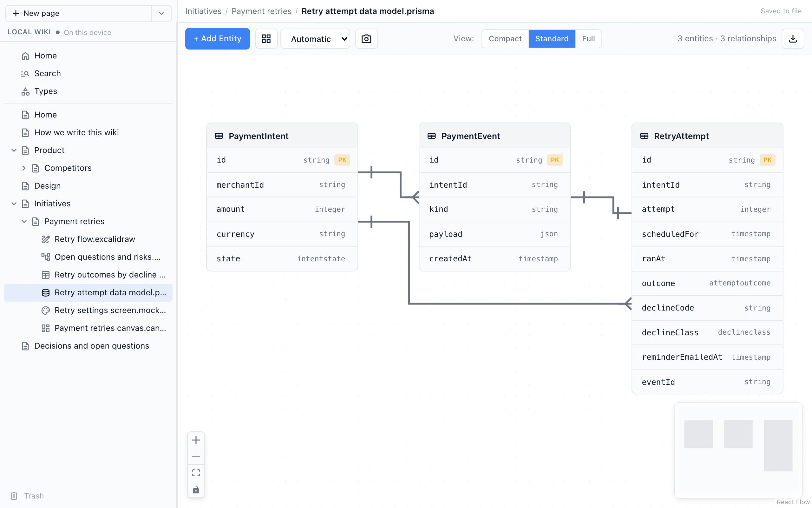The height and width of the screenshot is (508, 812).
Task: Click the declineCode field in RetryAttempt
Action: (x=707, y=308)
